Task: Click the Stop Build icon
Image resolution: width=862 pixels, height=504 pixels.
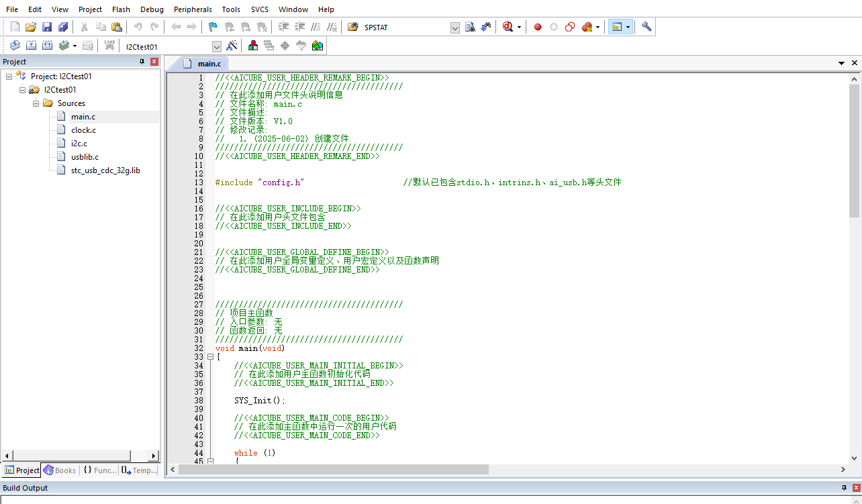Action: 87,46
